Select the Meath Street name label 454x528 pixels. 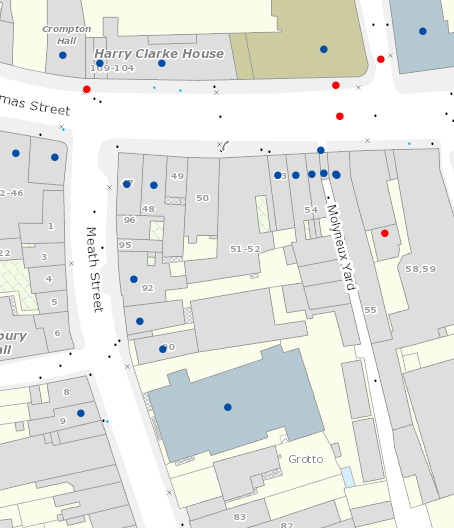tap(94, 270)
